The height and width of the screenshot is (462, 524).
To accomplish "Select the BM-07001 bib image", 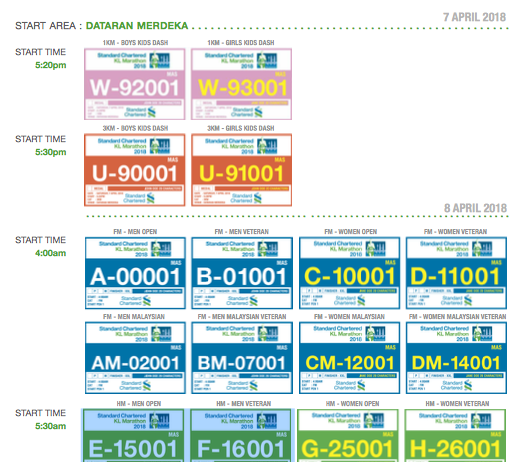I will [242, 358].
